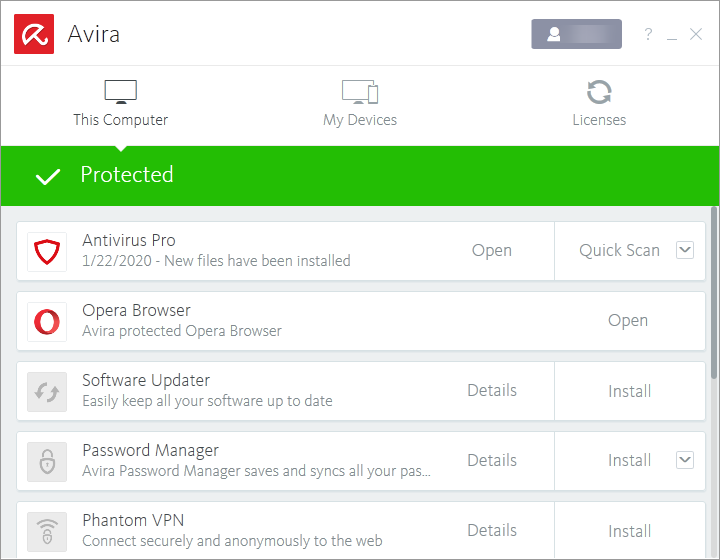Open the user account profile button
This screenshot has height=560, width=720.
point(576,34)
